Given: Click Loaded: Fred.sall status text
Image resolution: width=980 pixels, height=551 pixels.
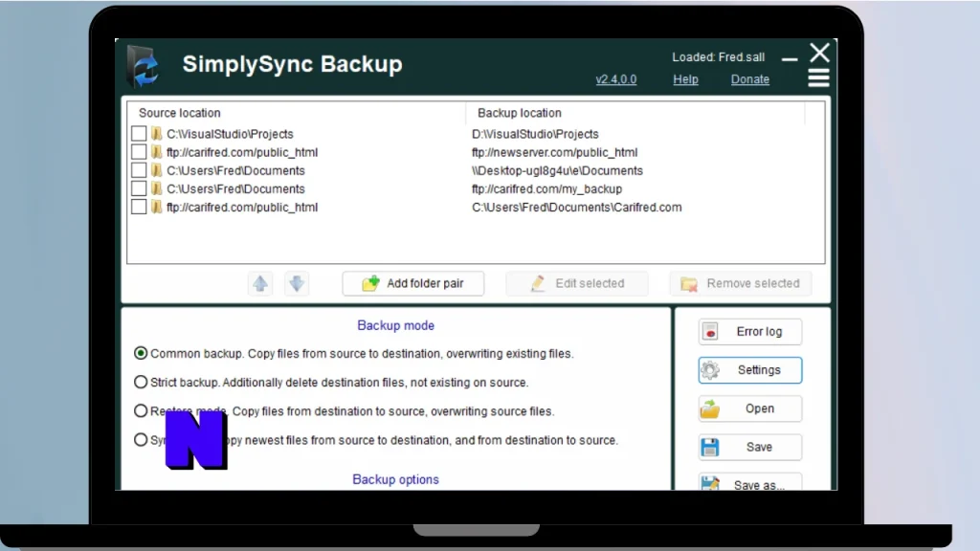Looking at the screenshot, I should click(718, 56).
